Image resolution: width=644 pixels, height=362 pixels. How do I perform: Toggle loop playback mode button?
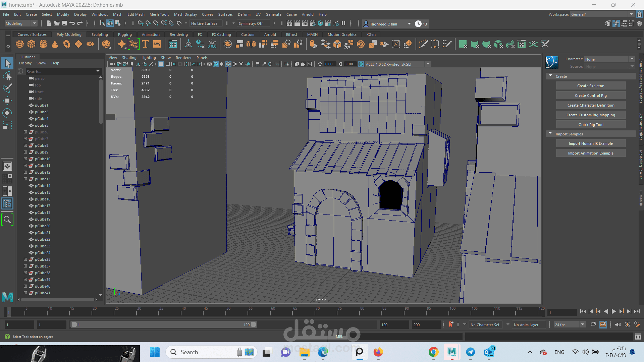coord(593,324)
